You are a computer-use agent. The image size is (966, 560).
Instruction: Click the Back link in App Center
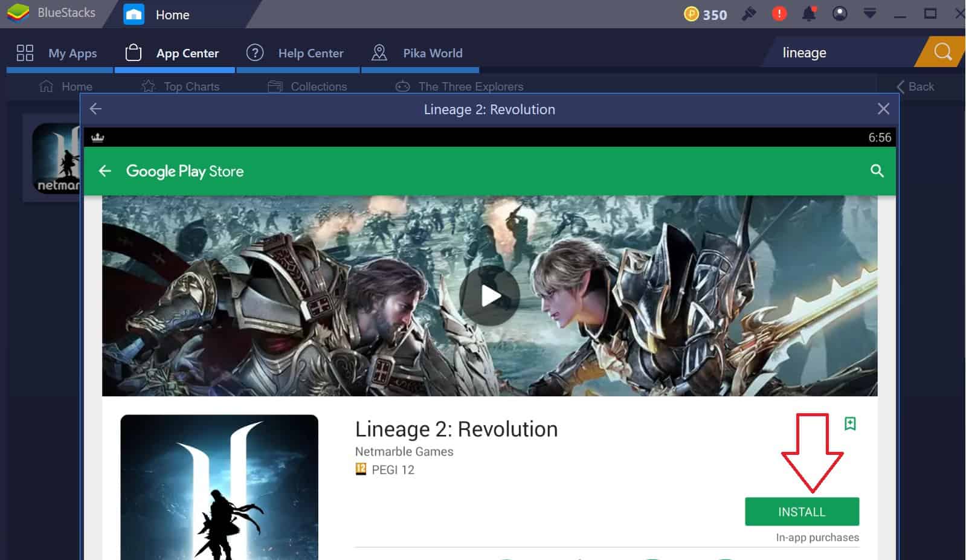click(x=915, y=86)
